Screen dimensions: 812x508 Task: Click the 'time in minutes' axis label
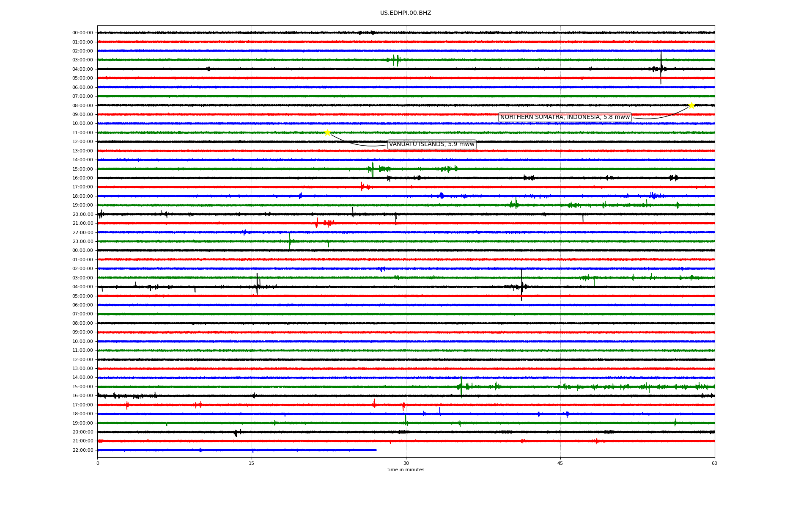point(406,470)
